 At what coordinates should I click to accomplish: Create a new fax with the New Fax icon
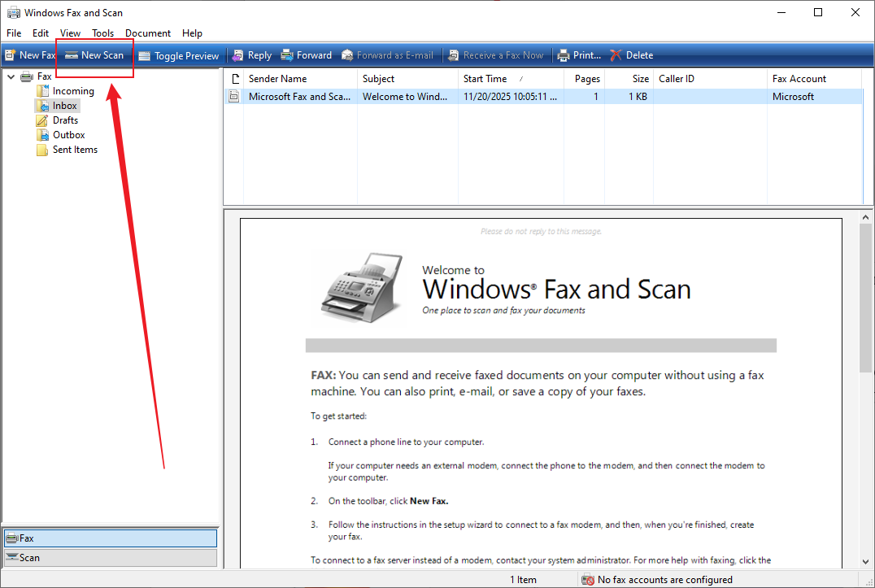click(x=29, y=54)
